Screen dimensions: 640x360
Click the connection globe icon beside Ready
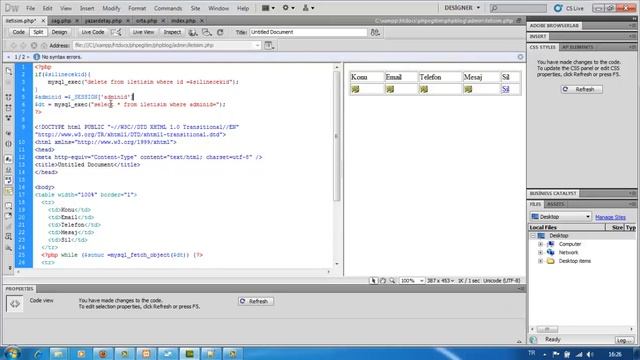(x=533, y=340)
